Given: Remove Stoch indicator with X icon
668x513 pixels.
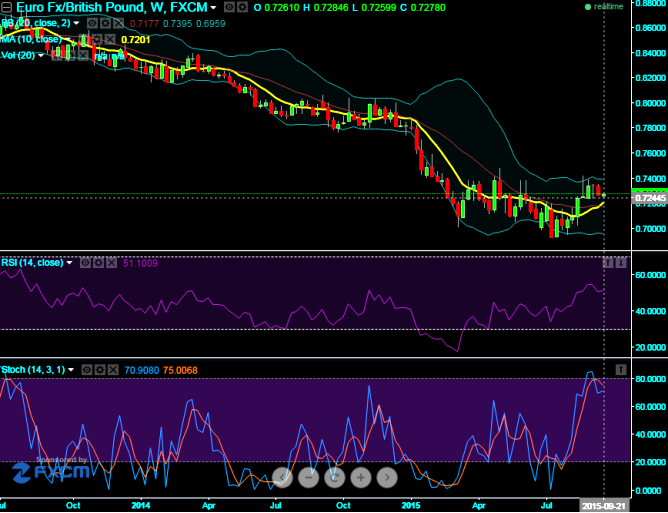Looking at the screenshot, I should click(x=112, y=370).
